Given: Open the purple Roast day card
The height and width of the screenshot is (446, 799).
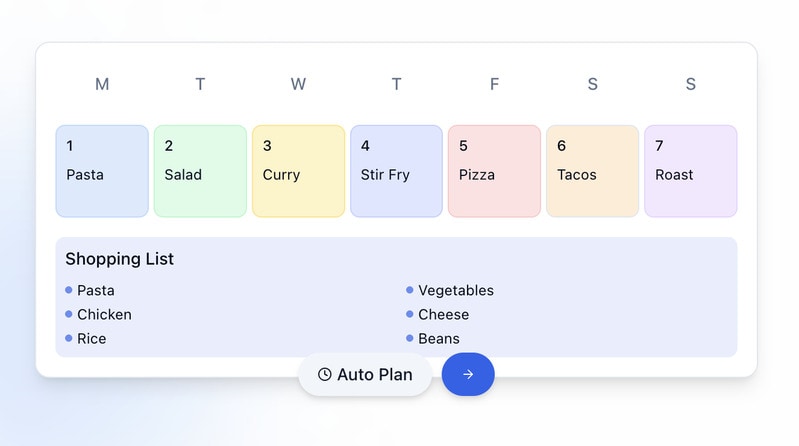Looking at the screenshot, I should click(x=690, y=171).
